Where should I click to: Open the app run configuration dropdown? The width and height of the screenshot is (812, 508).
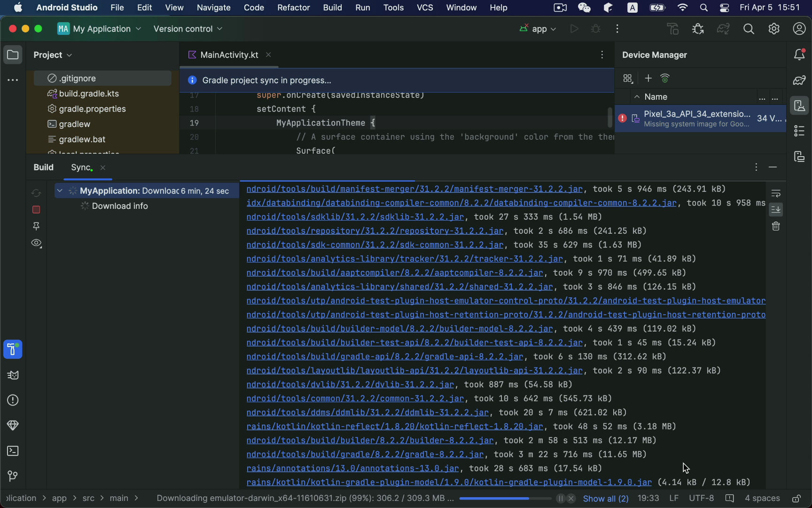click(x=538, y=29)
